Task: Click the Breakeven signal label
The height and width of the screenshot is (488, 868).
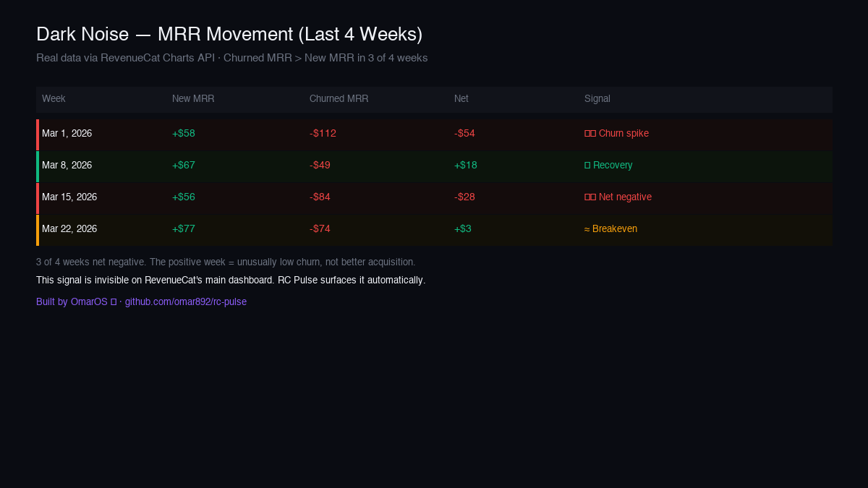Action: click(x=610, y=229)
